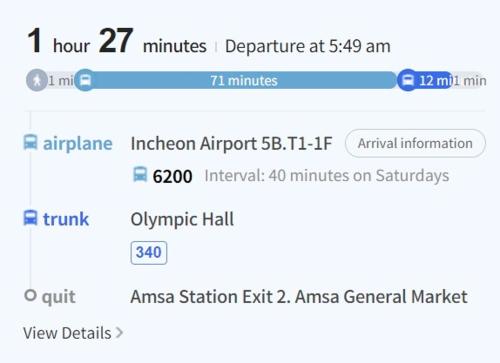This screenshot has width=500, height=363.
Task: Select Amsa Station Exit 2 destination stop
Action: pos(299,297)
